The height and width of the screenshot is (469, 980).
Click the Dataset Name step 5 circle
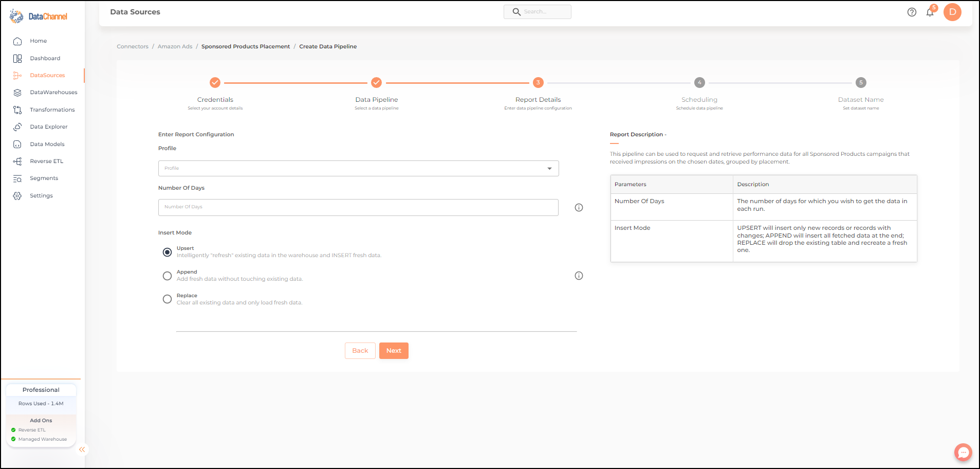coord(861,82)
